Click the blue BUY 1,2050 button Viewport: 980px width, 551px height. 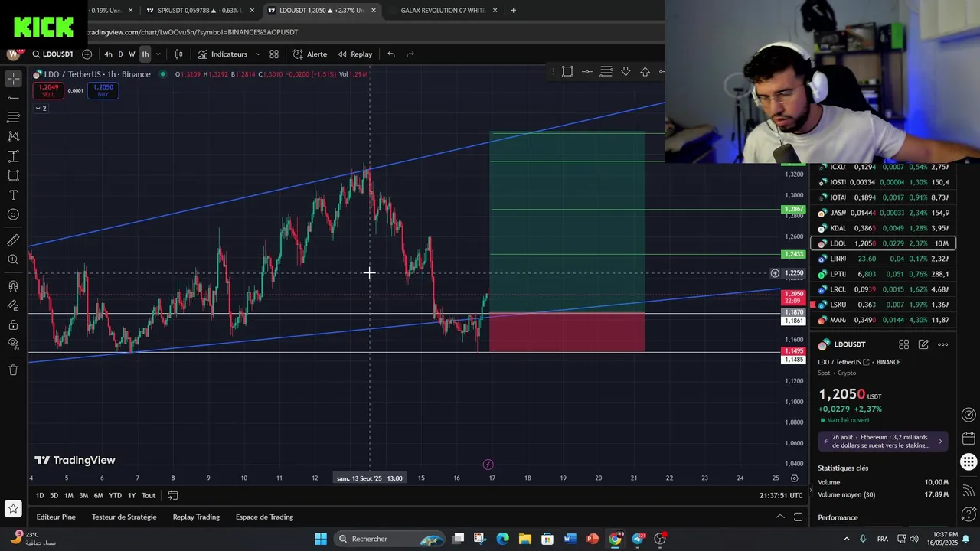coord(103,90)
